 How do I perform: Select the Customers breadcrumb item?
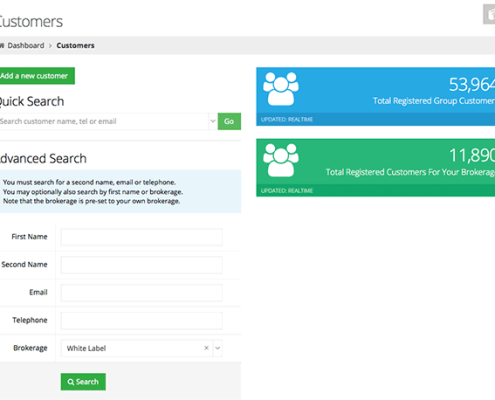pyautogui.click(x=75, y=46)
